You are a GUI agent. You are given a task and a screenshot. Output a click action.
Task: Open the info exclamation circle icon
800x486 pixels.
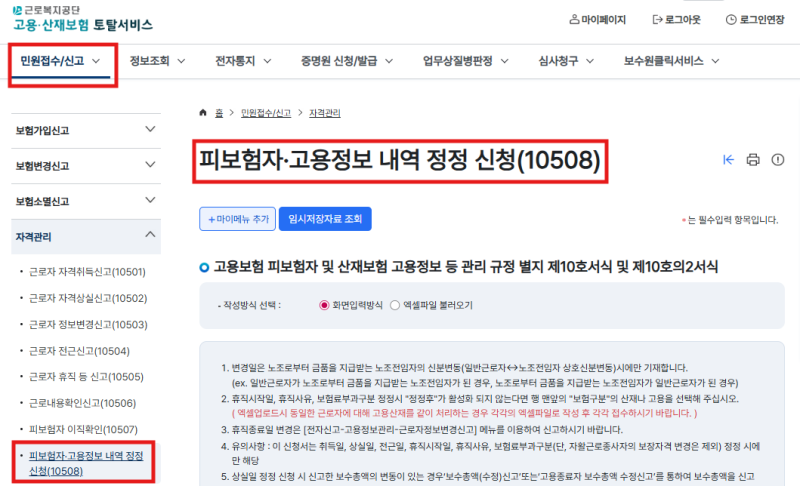(x=778, y=160)
